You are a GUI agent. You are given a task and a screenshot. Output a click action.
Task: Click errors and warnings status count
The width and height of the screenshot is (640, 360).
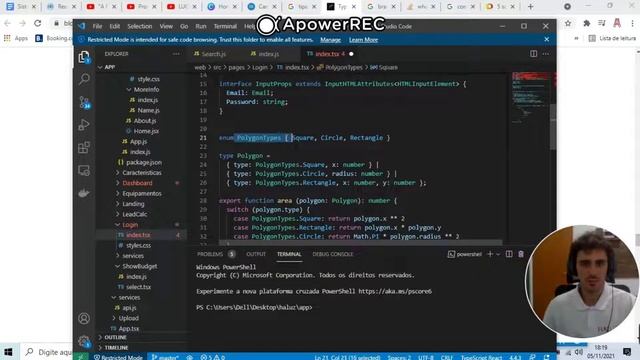click(x=212, y=357)
